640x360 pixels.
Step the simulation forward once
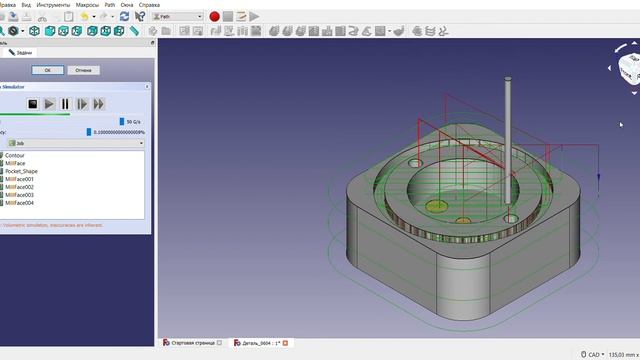[82, 104]
